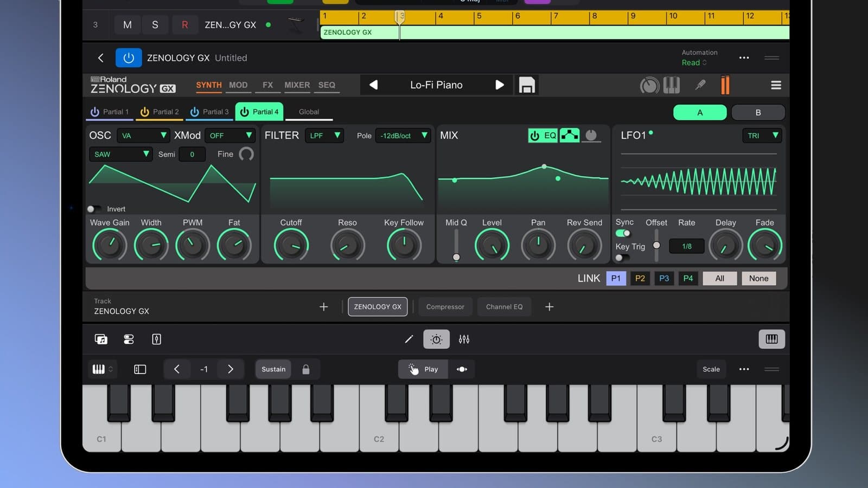This screenshot has width=868, height=488.
Task: Select variation B button
Action: (758, 113)
